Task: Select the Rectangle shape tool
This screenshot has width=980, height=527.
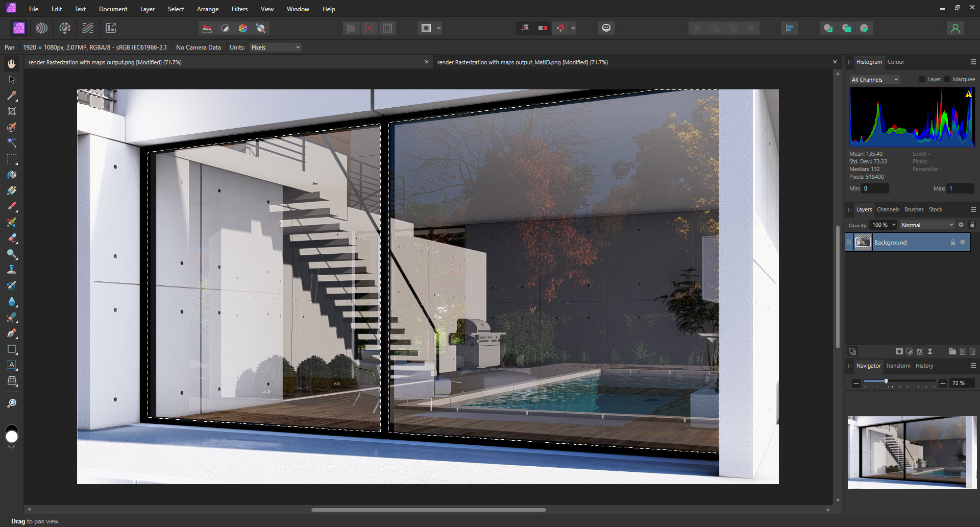Action: point(12,349)
